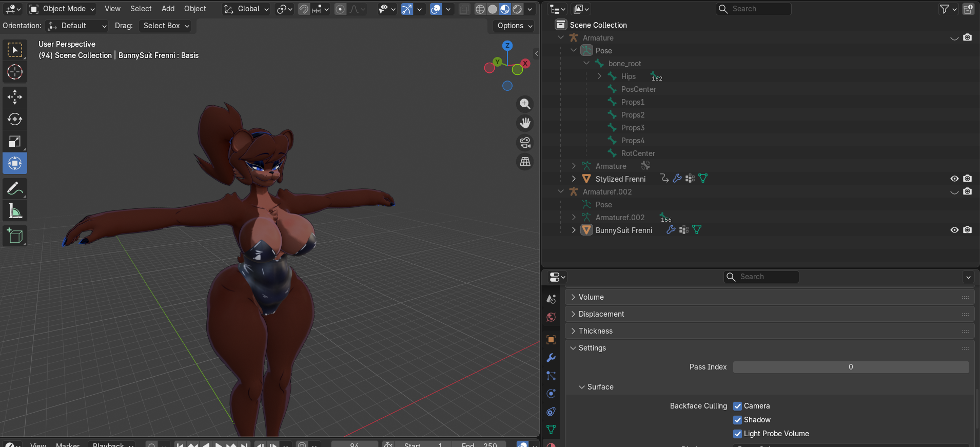Expand the Displacement panel

coord(769,314)
